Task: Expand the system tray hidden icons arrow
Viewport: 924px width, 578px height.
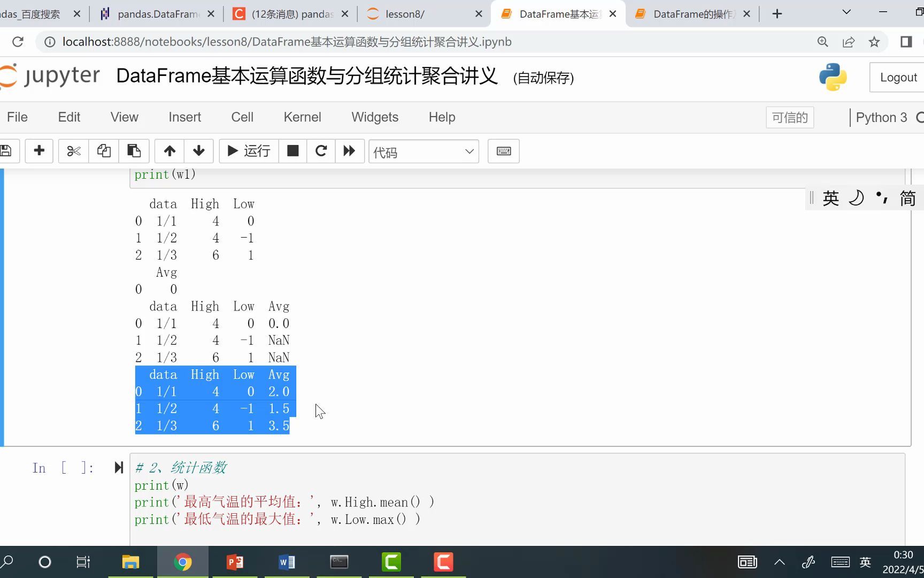Action: pos(779,562)
